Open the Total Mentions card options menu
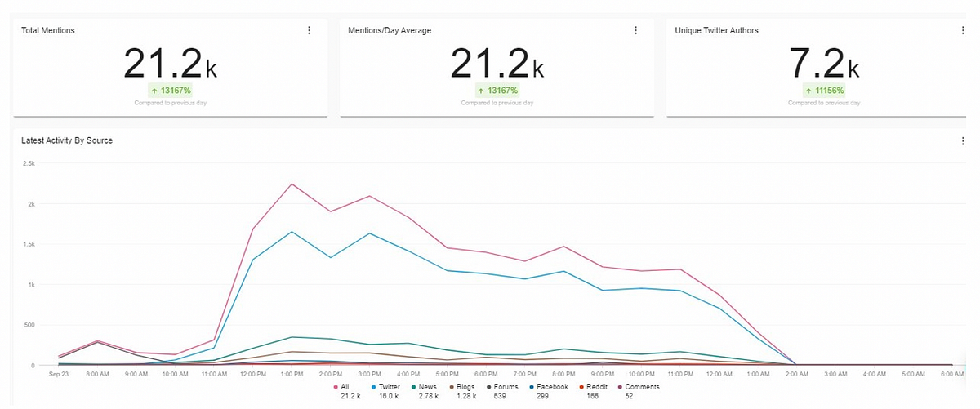The width and height of the screenshot is (980, 409). coord(309,30)
